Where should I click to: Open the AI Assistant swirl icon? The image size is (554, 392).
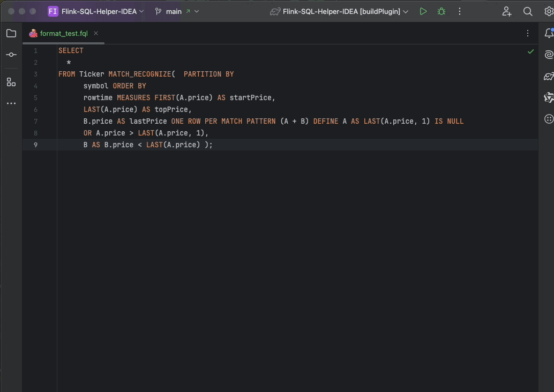pos(549,55)
